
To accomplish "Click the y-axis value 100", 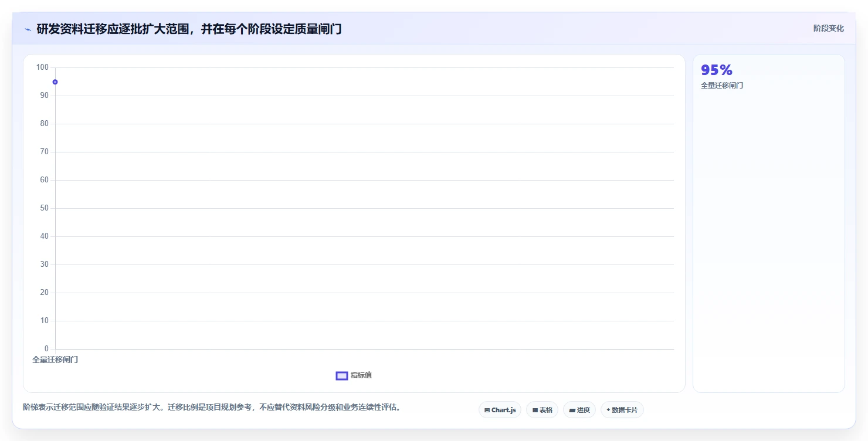I will click(42, 67).
